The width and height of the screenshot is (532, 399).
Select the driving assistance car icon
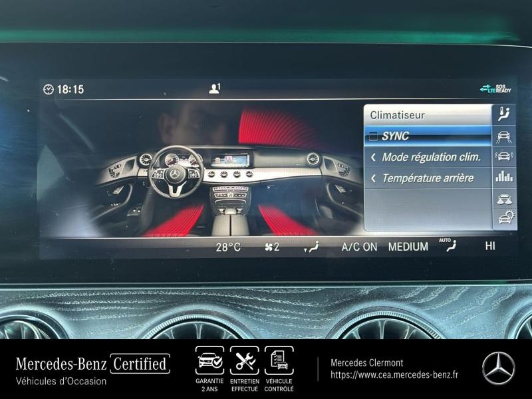505,136
